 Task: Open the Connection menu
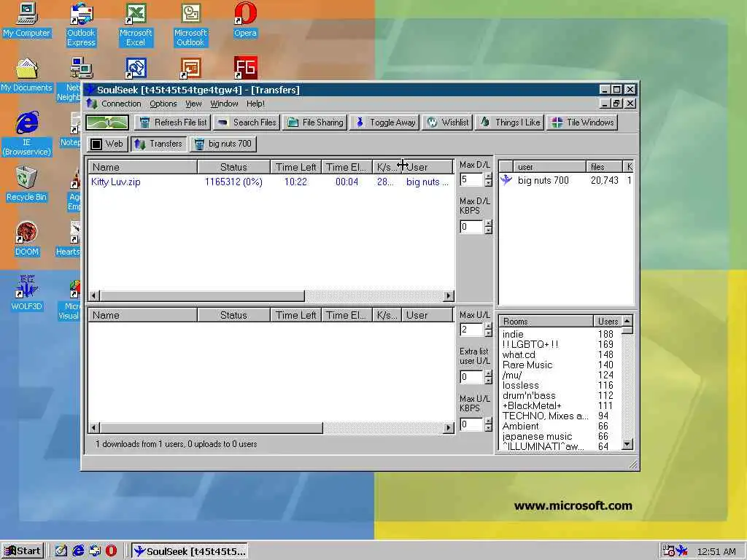(121, 104)
